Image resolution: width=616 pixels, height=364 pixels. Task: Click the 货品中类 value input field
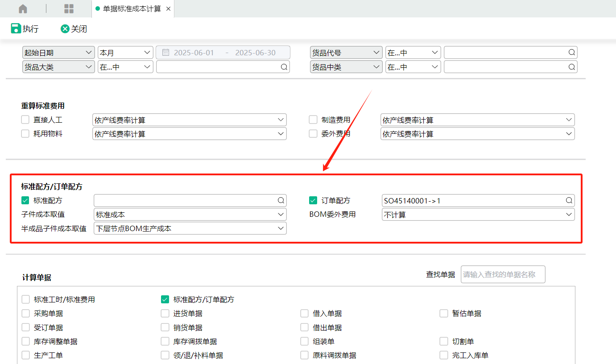[x=511, y=67]
